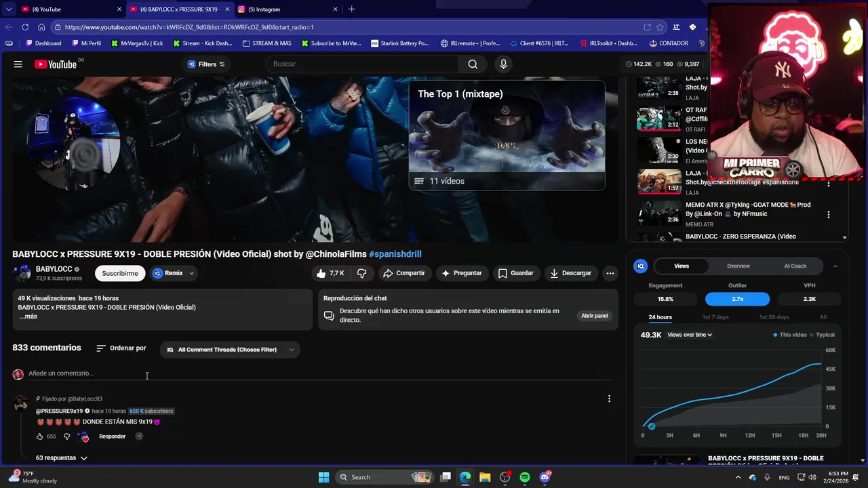Open the Windows Start menu
868x488 pixels.
(323, 477)
